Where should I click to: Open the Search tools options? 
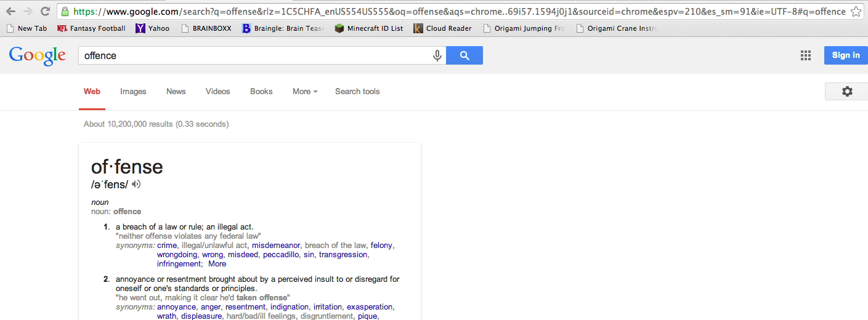click(x=357, y=91)
